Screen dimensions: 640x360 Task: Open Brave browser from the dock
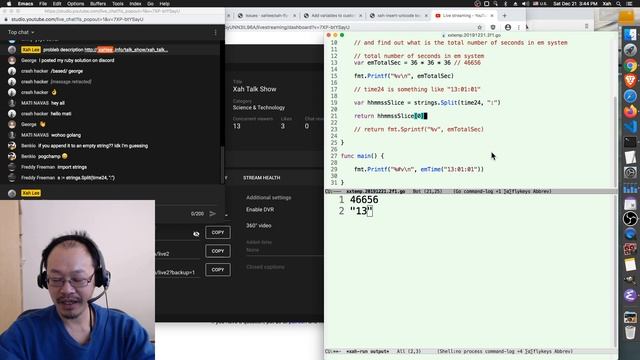(x=630, y=80)
